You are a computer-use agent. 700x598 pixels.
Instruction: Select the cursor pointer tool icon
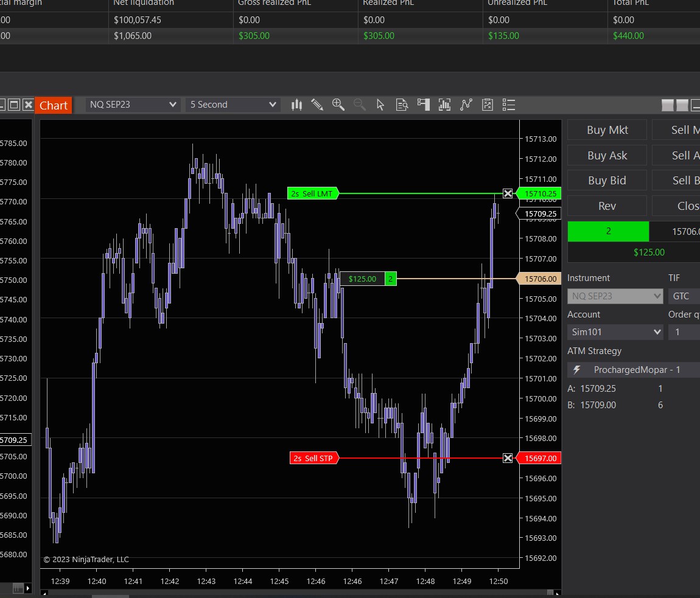tap(380, 105)
